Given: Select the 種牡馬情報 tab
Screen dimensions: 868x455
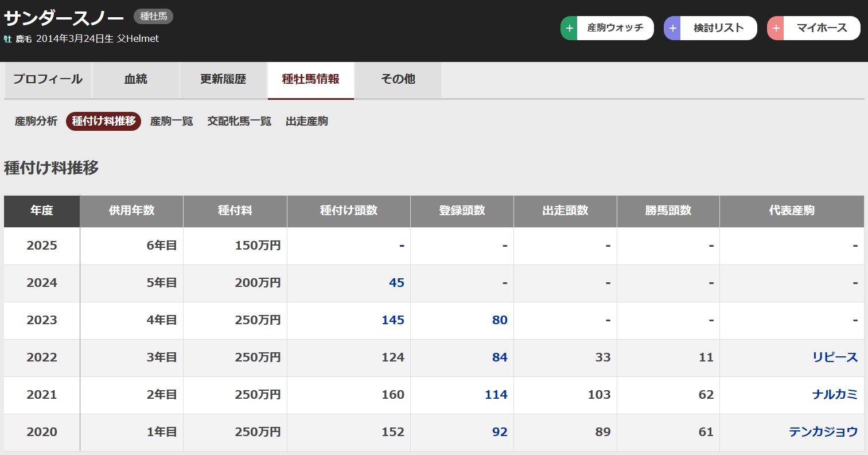Looking at the screenshot, I should pyautogui.click(x=310, y=80).
